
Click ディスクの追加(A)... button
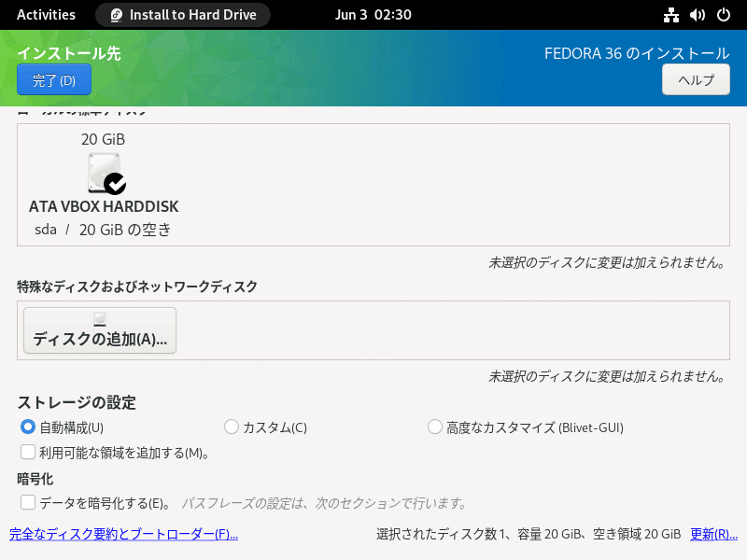pos(100,330)
